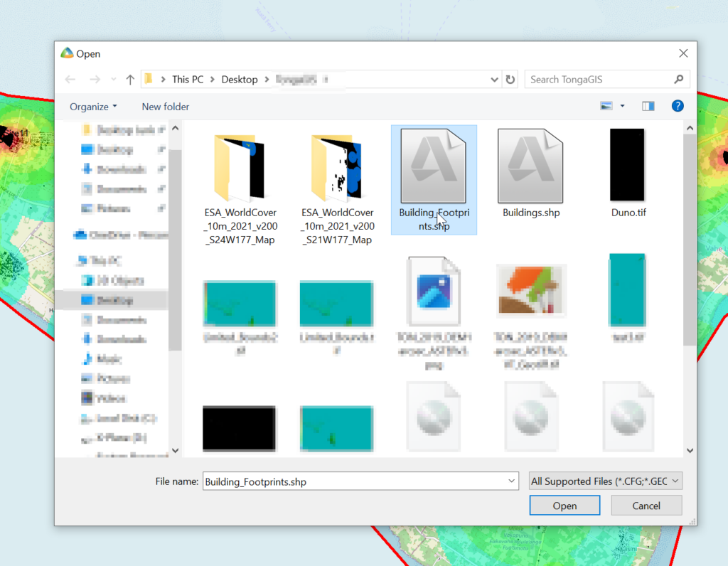The height and width of the screenshot is (566, 728).
Task: Click the Open button
Action: [564, 505]
